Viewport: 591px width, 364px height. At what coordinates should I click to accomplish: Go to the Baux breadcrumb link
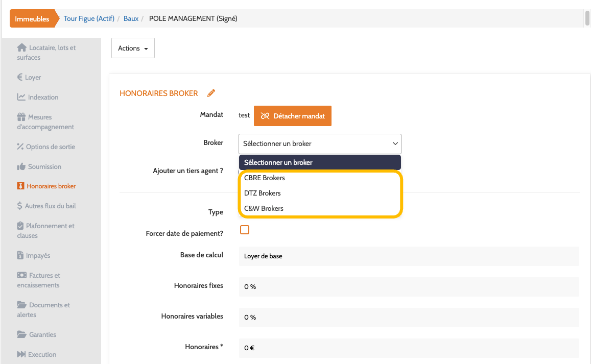[x=131, y=18]
